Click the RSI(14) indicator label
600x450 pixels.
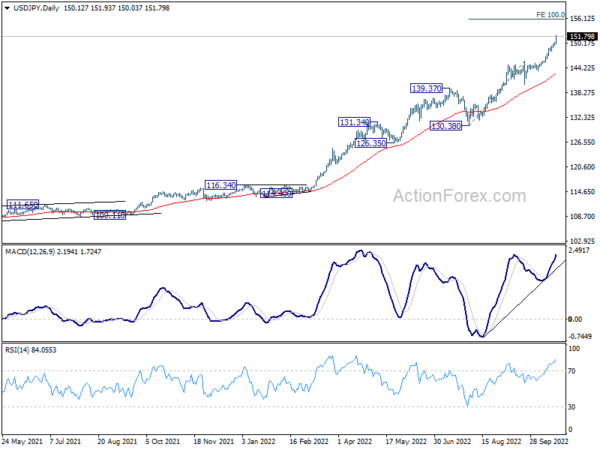pos(16,350)
